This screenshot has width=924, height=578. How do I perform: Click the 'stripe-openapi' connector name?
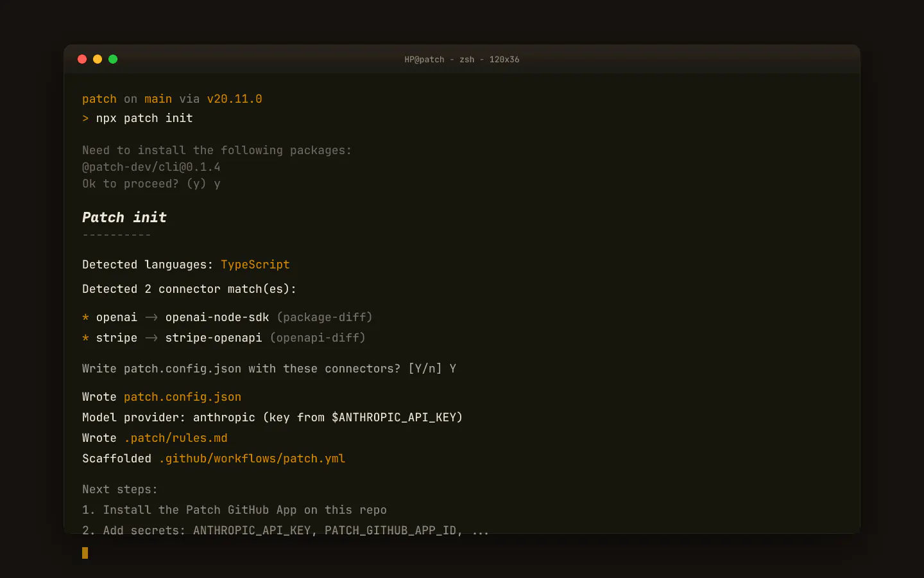point(214,338)
